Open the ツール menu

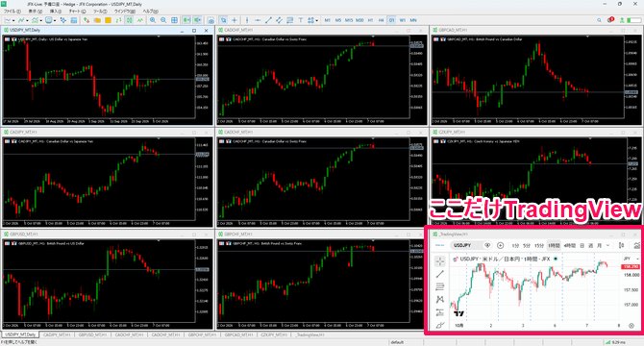(100, 12)
